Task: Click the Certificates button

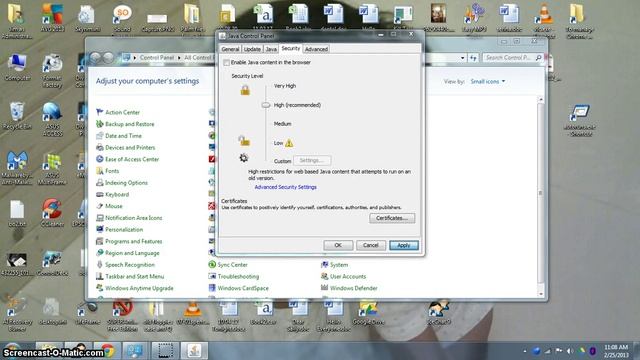Action: coord(392,218)
